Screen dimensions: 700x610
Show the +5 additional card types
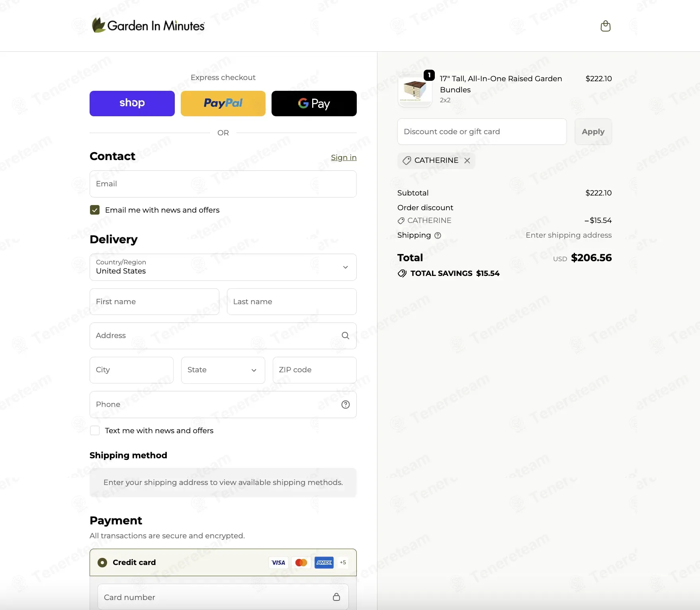point(343,563)
